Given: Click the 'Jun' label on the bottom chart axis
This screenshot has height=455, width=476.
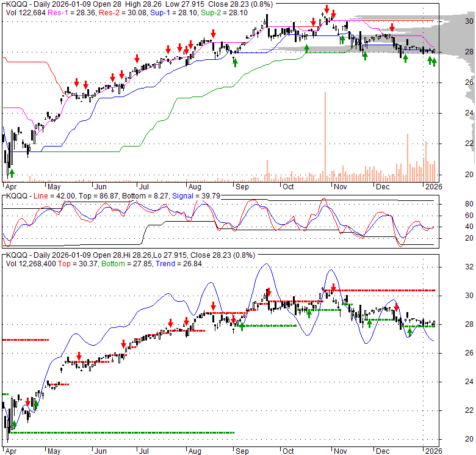Looking at the screenshot, I should pyautogui.click(x=100, y=451).
